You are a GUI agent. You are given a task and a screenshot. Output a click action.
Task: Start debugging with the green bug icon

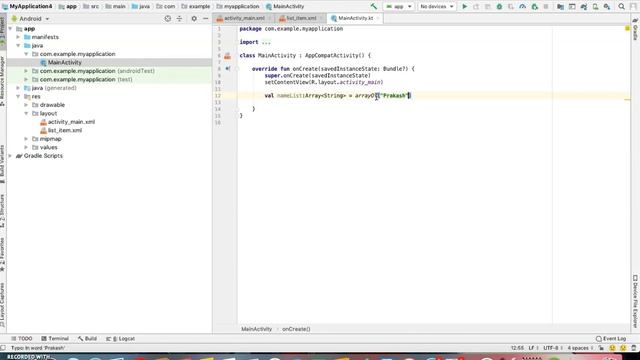pos(499,7)
